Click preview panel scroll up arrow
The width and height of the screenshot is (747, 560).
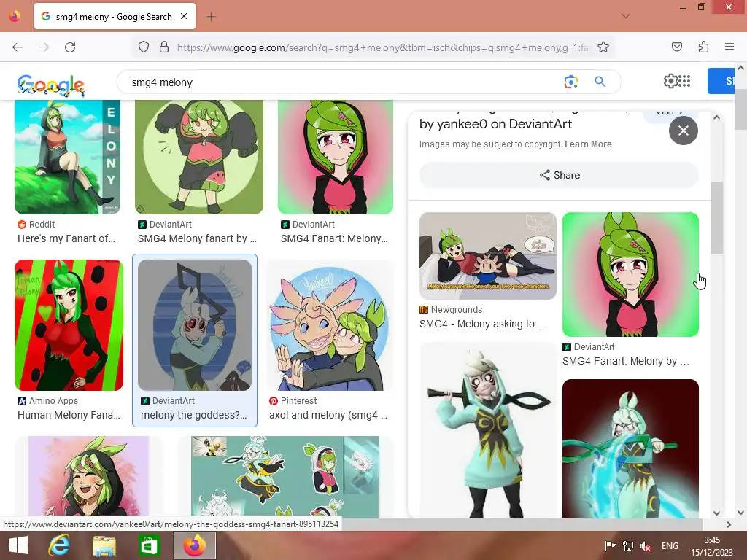coord(716,117)
